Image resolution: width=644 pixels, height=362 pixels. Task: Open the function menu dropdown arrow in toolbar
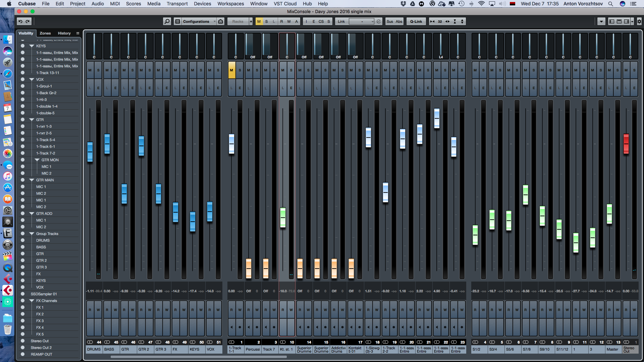pos(601,21)
